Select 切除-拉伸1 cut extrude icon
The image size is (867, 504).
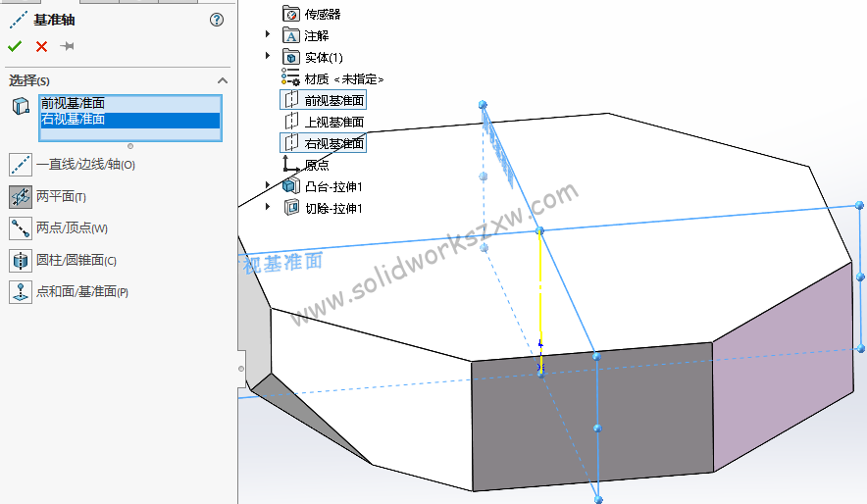coord(291,208)
